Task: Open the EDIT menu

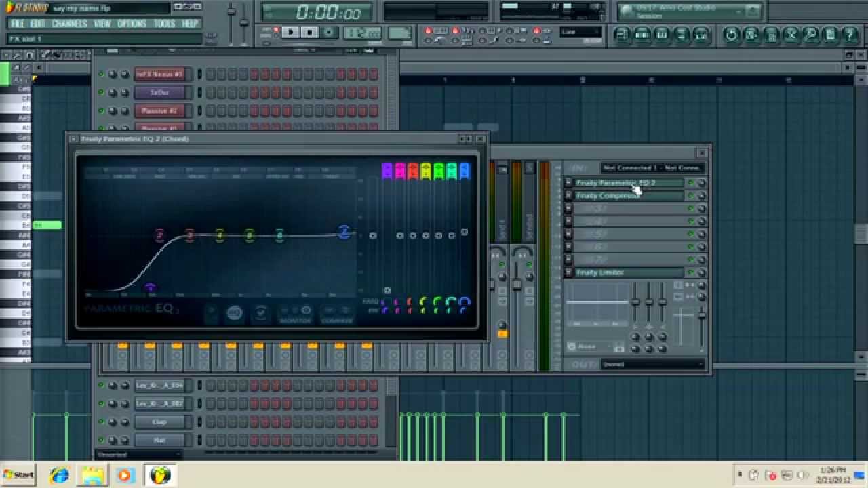Action: click(x=37, y=24)
